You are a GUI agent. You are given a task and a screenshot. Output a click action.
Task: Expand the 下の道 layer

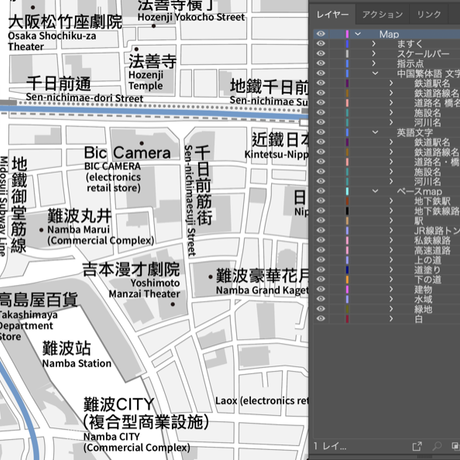(391, 279)
